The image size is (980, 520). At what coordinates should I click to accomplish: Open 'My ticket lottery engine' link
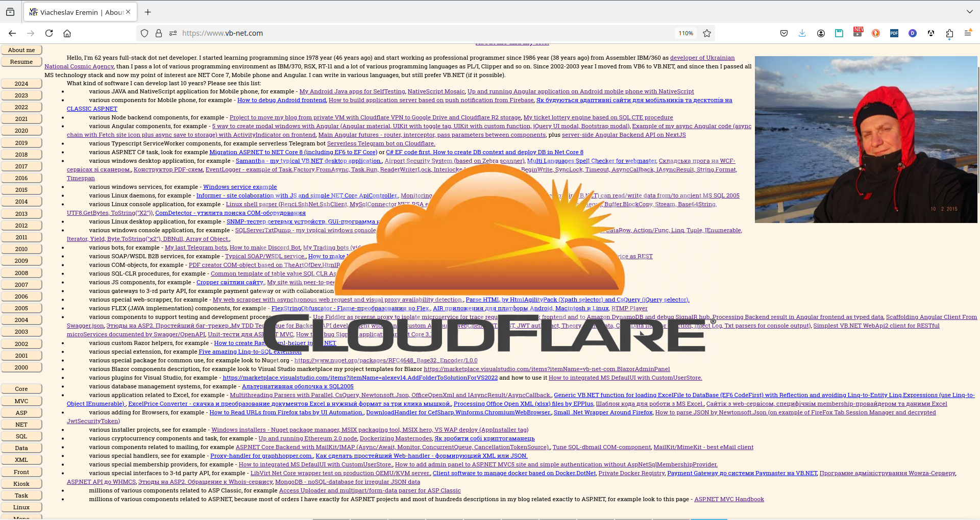[x=598, y=117]
